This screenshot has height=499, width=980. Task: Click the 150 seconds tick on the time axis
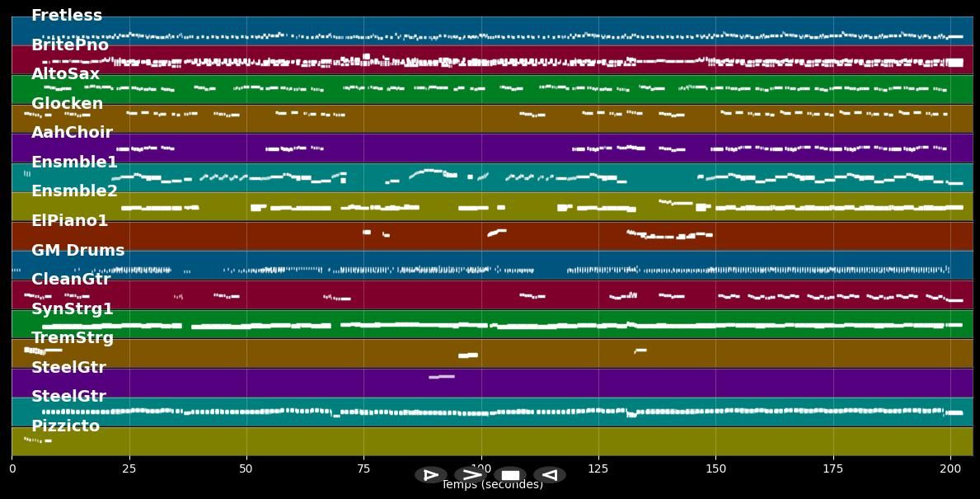point(715,468)
